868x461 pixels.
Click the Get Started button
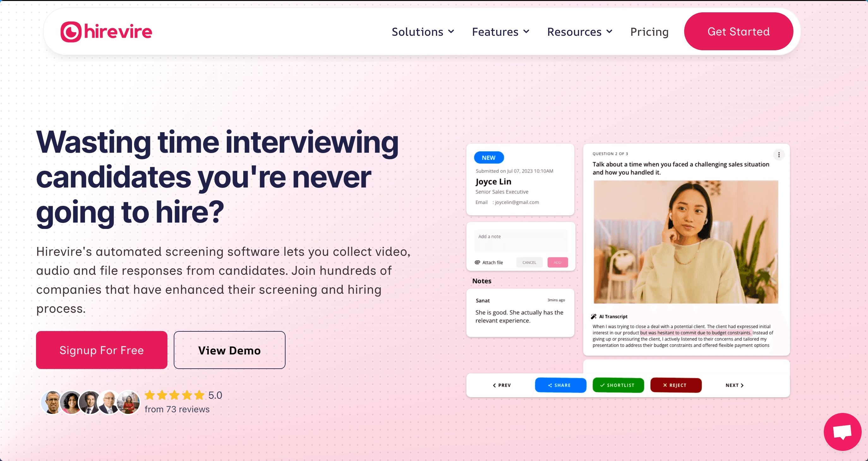tap(738, 31)
